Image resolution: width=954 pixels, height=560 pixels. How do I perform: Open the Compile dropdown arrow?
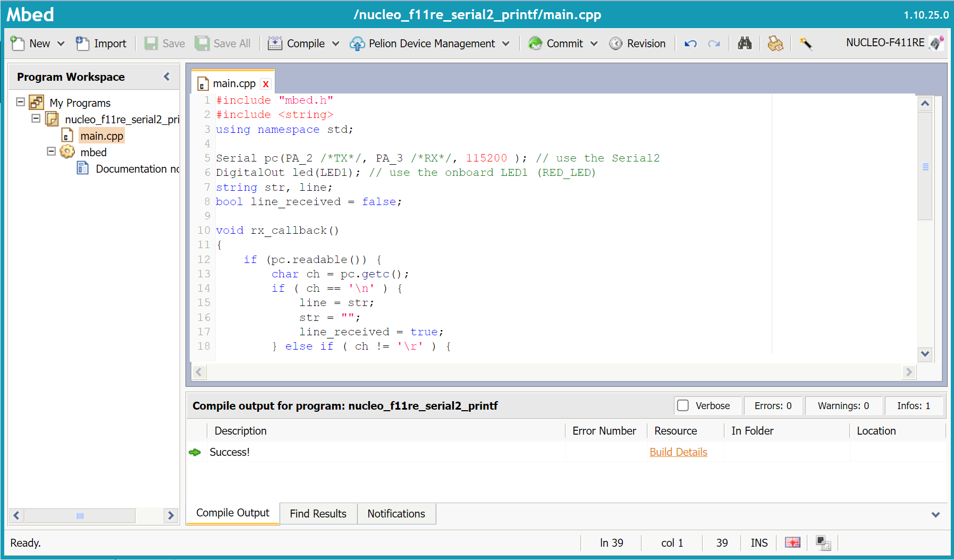pyautogui.click(x=336, y=44)
